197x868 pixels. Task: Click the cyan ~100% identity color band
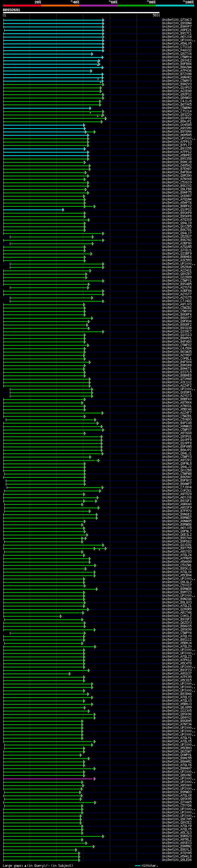[x=175, y=6]
